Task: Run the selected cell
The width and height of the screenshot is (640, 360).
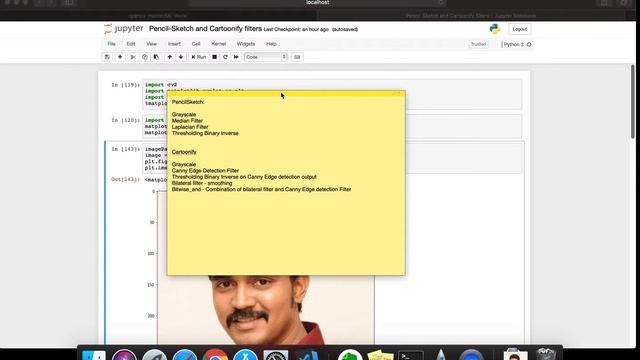Action: coord(199,57)
